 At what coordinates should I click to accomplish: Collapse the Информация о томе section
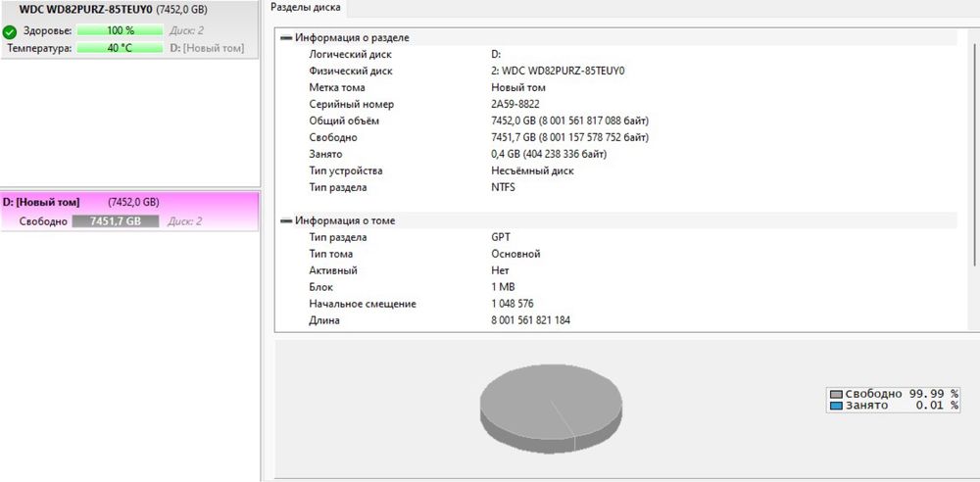pos(286,221)
